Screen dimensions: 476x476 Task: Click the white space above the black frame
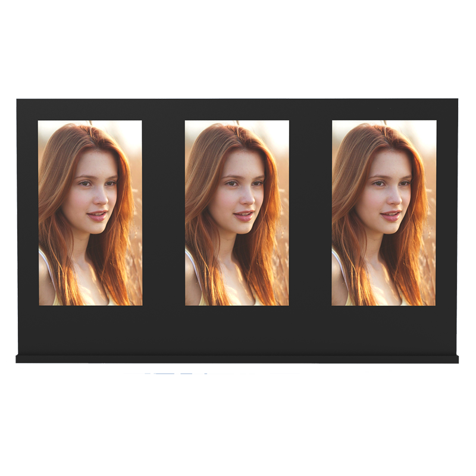(x=238, y=54)
